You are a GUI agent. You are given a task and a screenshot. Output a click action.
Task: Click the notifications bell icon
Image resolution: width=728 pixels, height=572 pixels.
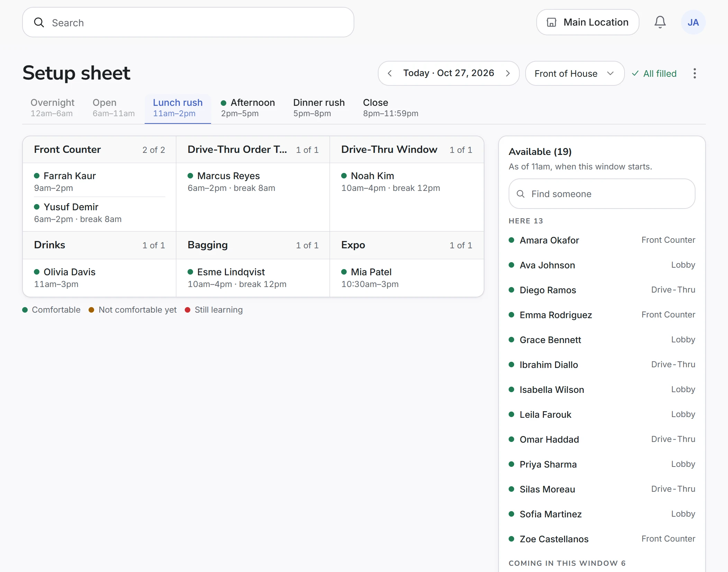click(660, 22)
